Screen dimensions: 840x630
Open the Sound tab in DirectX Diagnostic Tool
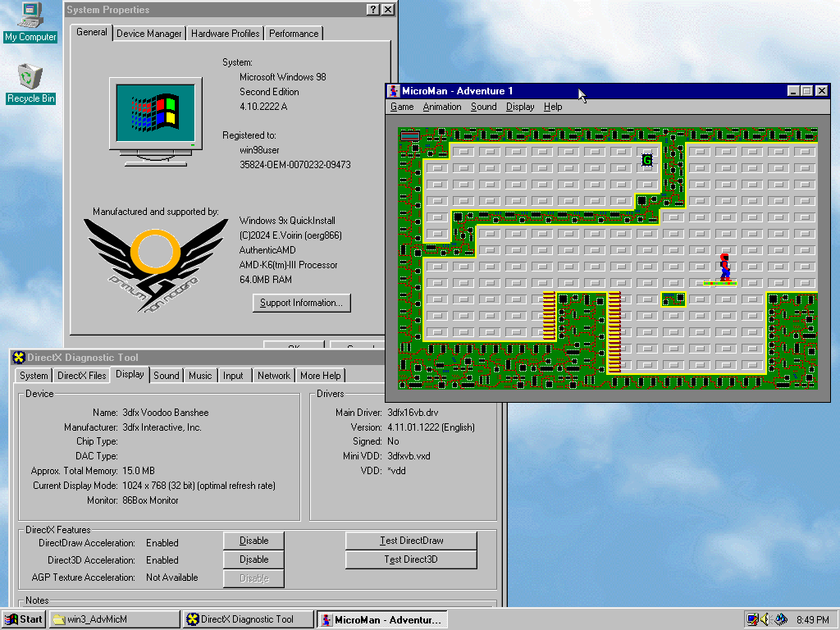[167, 376]
